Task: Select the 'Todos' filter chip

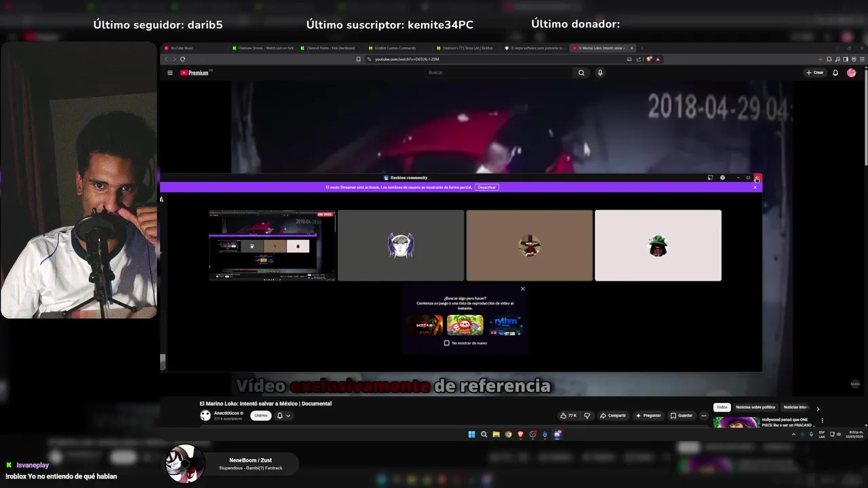Action: pyautogui.click(x=722, y=407)
